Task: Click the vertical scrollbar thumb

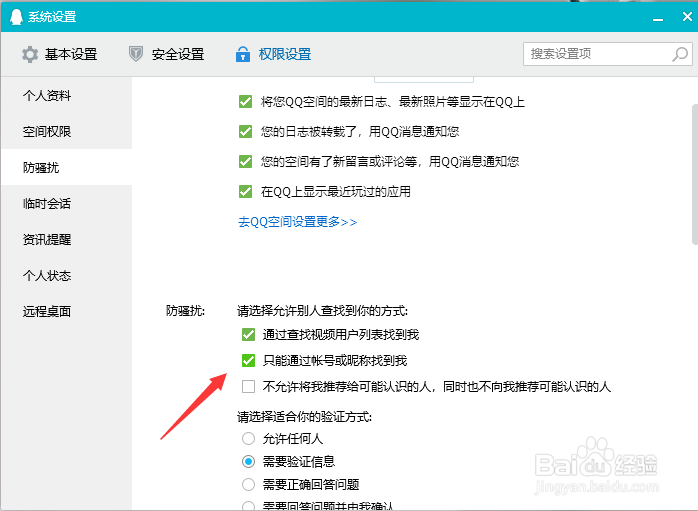Action: pyautogui.click(x=695, y=174)
